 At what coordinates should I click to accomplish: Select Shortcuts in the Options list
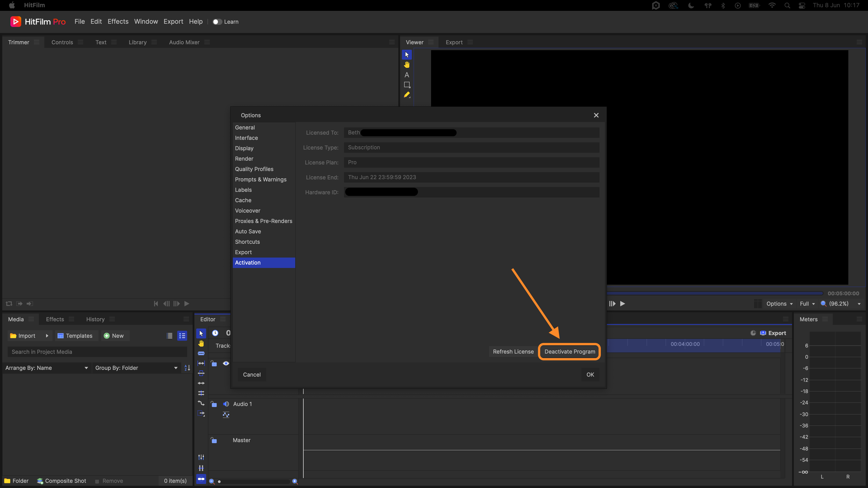[x=264, y=242]
